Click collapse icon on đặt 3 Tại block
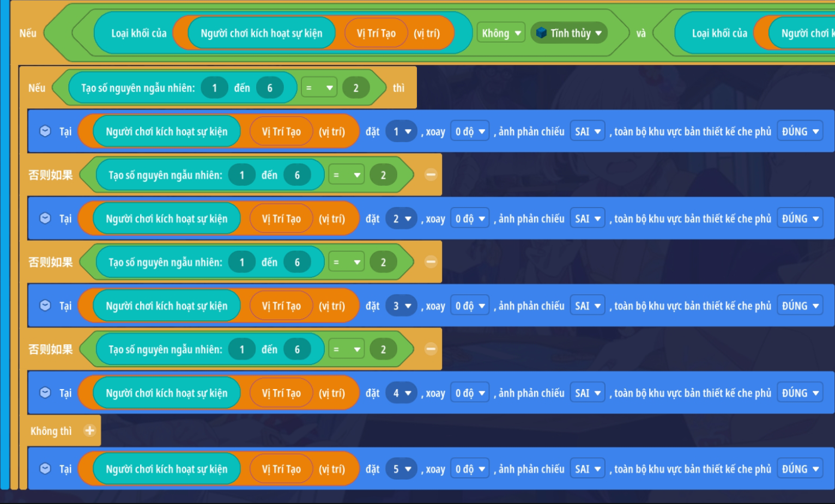Image resolution: width=835 pixels, height=504 pixels. coord(45,306)
